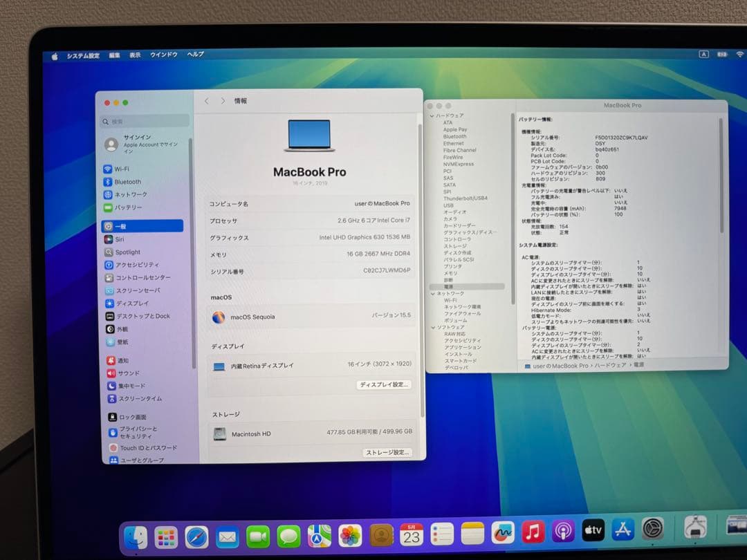Select スクリーンセーバ in the settings sidebar
The width and height of the screenshot is (747, 560).
click(133, 290)
